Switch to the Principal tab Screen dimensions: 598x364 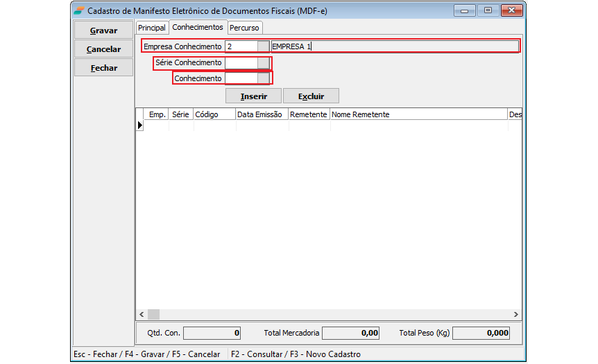[152, 28]
